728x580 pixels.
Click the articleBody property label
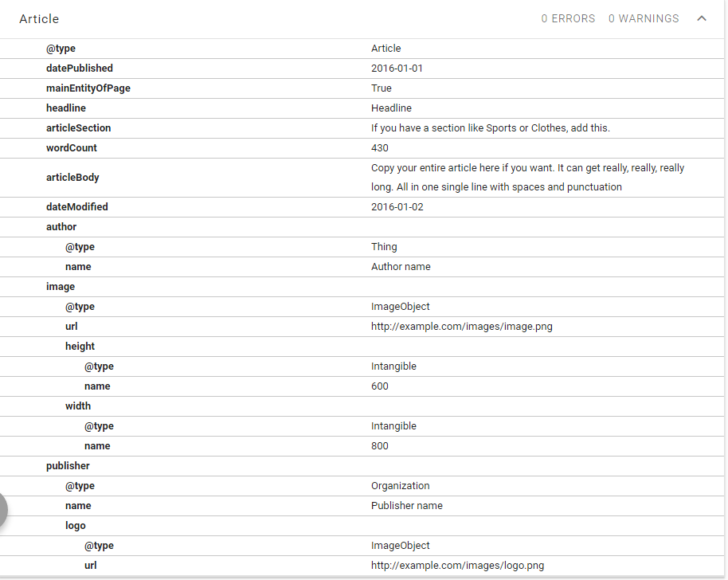72,178
